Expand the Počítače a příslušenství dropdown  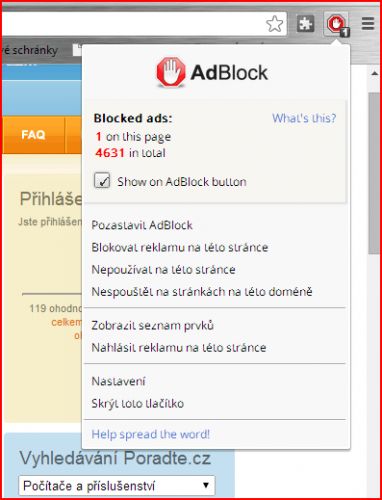(x=117, y=485)
